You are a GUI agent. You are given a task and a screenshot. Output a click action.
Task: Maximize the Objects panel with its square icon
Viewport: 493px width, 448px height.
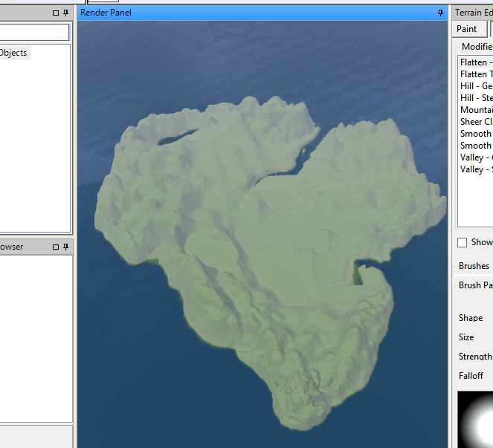click(x=56, y=13)
